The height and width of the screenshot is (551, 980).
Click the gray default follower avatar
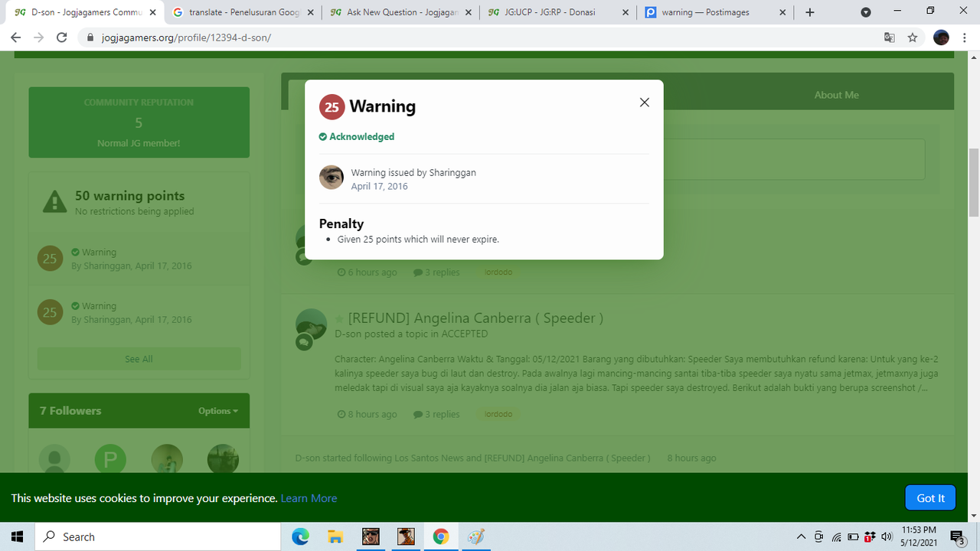tap(54, 460)
